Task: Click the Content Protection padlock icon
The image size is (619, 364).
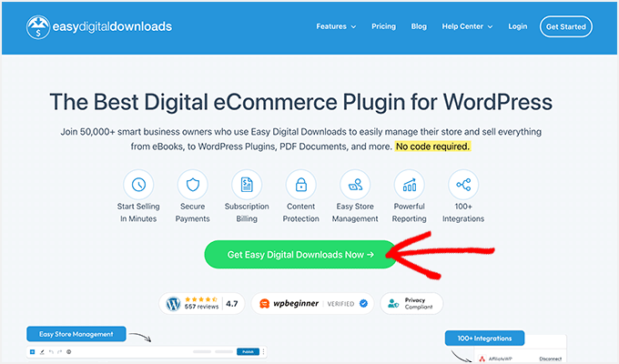Action: [300, 186]
